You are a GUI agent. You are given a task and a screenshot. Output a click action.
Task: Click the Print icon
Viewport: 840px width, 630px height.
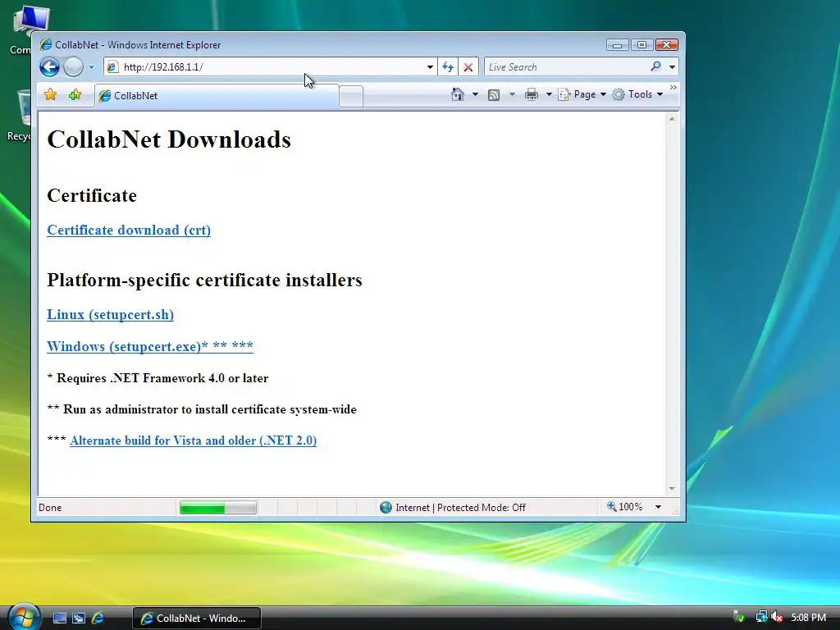click(x=532, y=95)
